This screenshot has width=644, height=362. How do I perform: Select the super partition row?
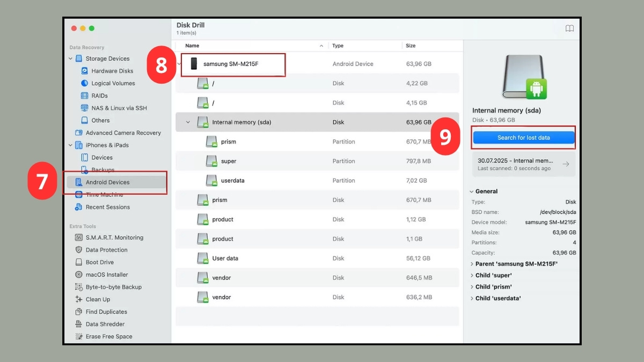(x=317, y=161)
